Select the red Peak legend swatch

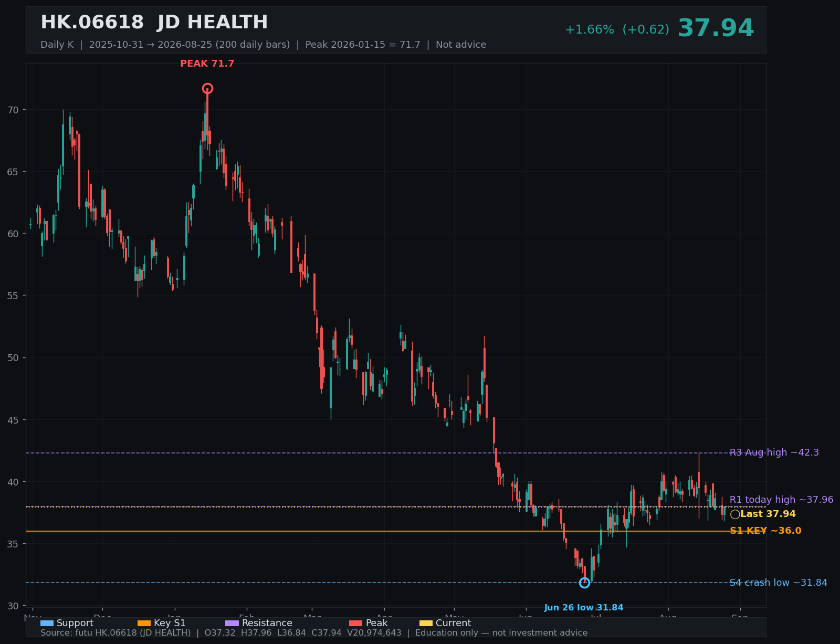[x=355, y=624]
